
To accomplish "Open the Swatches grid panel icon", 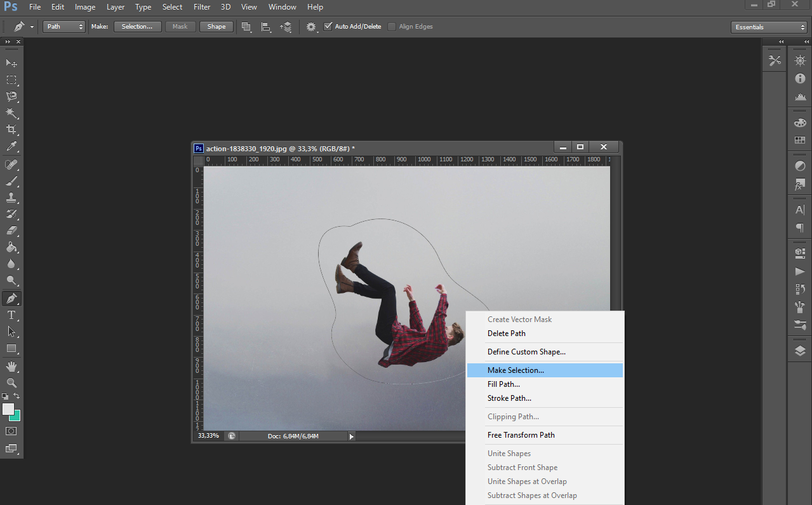I will point(800,140).
